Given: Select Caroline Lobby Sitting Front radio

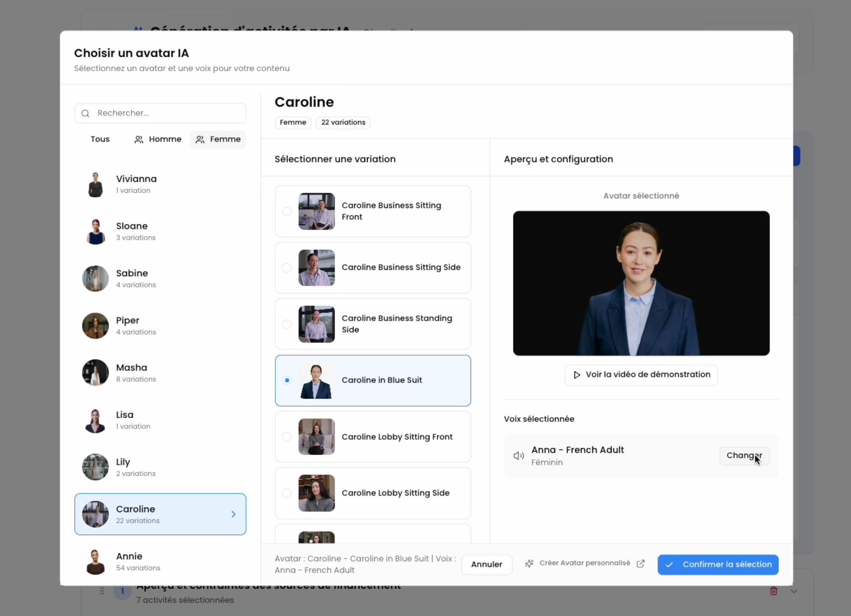Looking at the screenshot, I should (287, 437).
